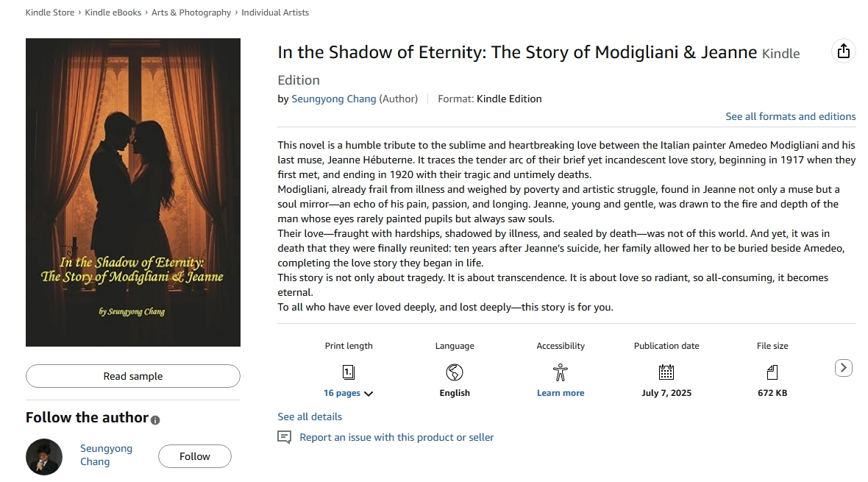Click the language globe icon
This screenshot has height=482, width=868.
pos(455,372)
